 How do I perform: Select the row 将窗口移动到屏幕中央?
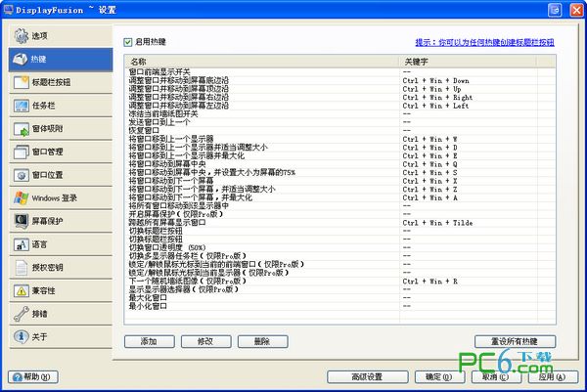339,164
